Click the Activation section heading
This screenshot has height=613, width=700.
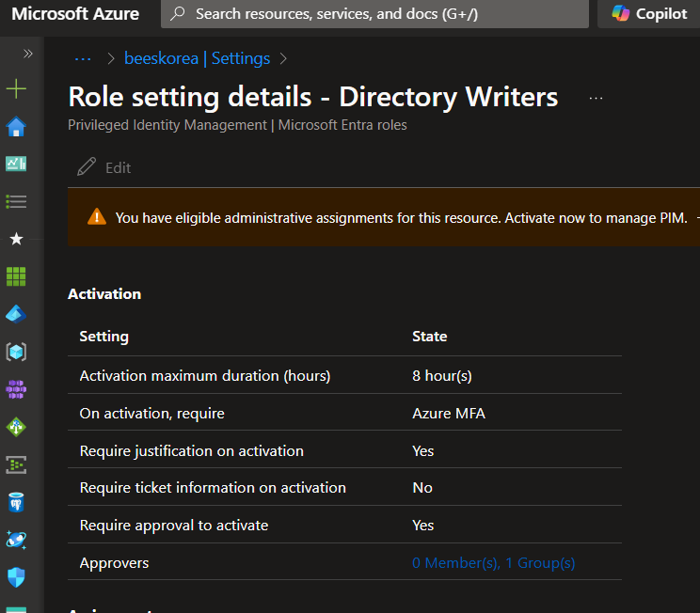[x=104, y=293]
